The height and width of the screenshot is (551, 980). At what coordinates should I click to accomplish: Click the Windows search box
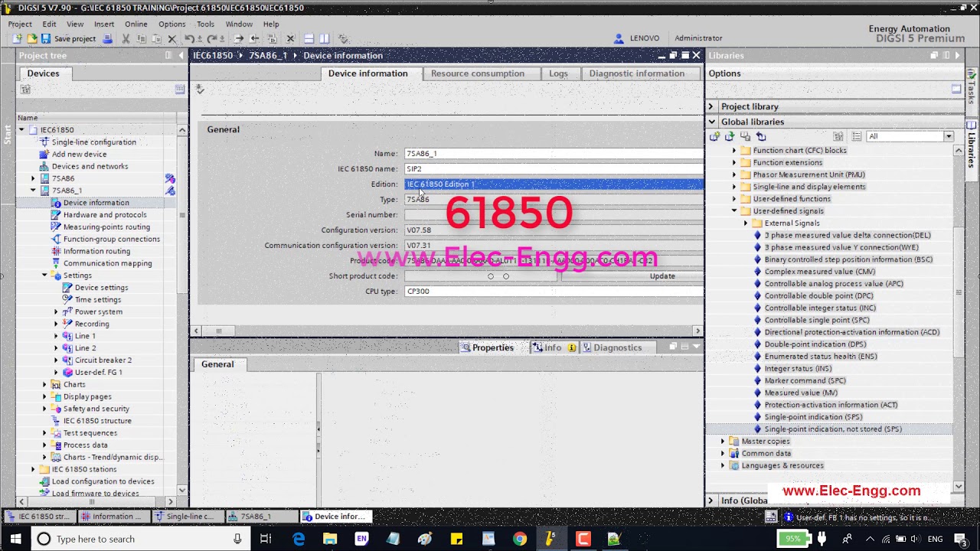pos(139,539)
